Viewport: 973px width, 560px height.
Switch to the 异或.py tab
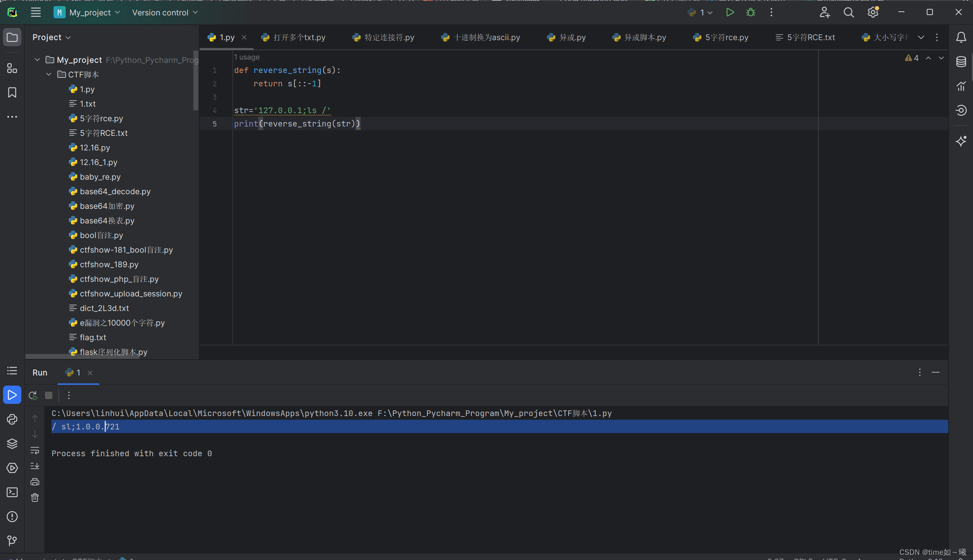pyautogui.click(x=567, y=37)
